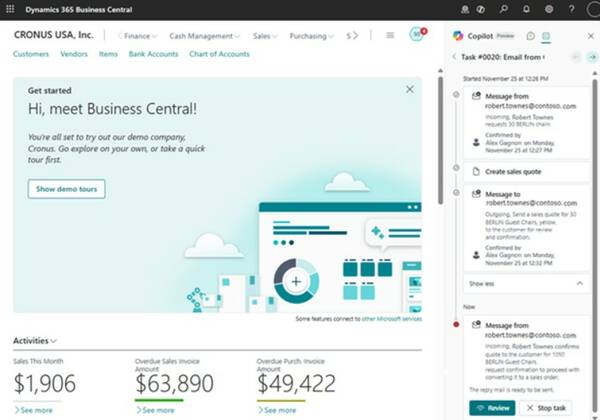
Task: Open the Copilot chat icon
Action: tap(530, 36)
